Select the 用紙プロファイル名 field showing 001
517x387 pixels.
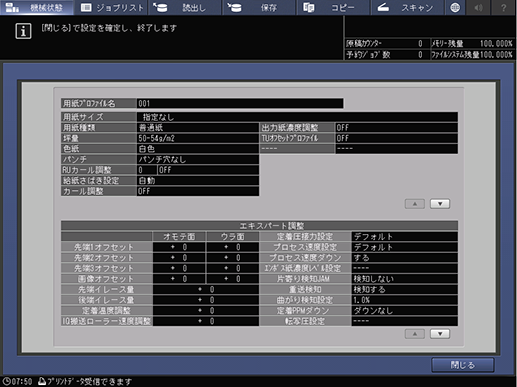(x=240, y=103)
